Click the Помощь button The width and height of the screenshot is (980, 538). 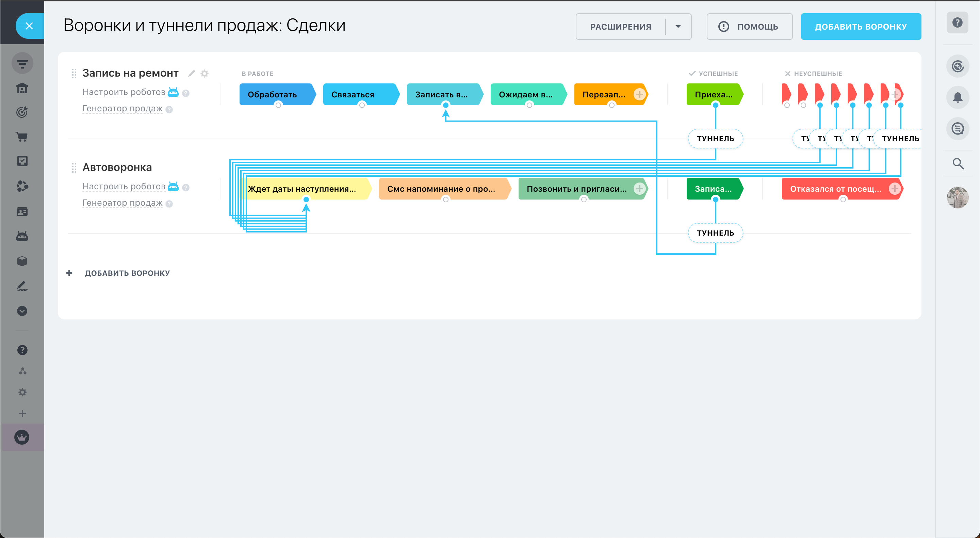[x=749, y=27]
